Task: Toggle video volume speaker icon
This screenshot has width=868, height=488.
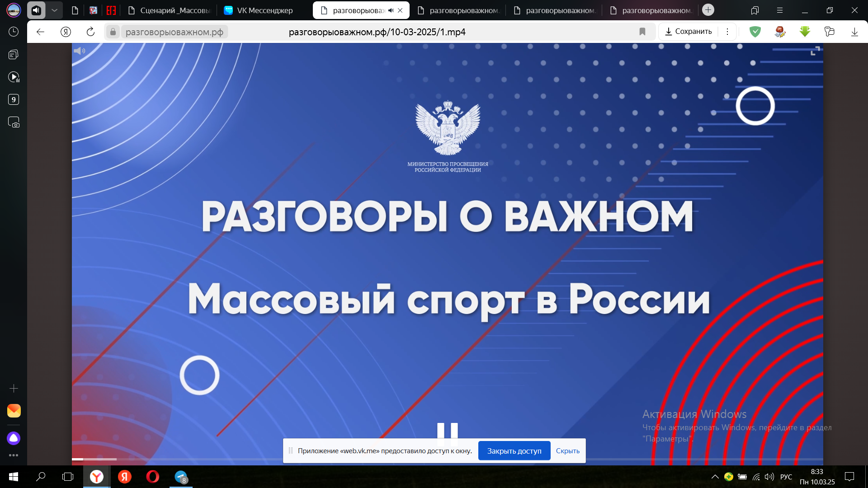Action: coord(80,51)
